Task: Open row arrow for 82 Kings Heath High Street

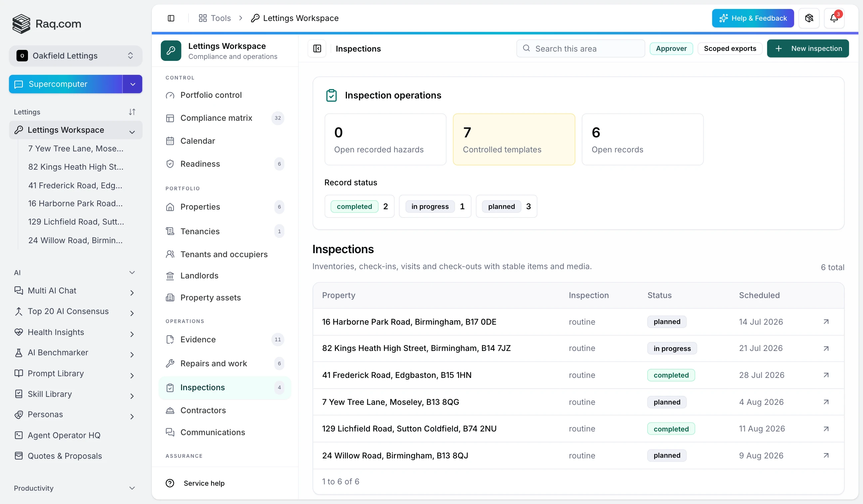Action: 826,348
